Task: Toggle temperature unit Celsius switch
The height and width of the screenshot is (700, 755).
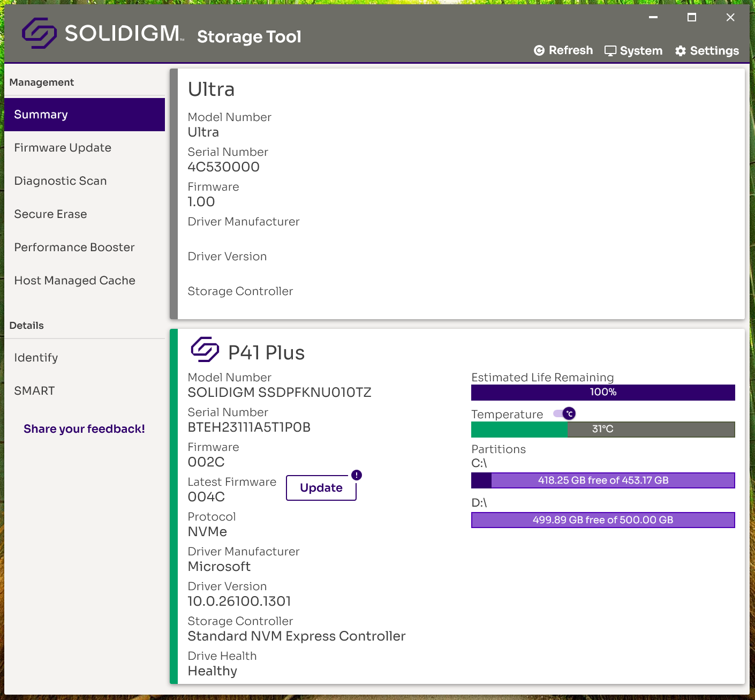Action: [564, 413]
